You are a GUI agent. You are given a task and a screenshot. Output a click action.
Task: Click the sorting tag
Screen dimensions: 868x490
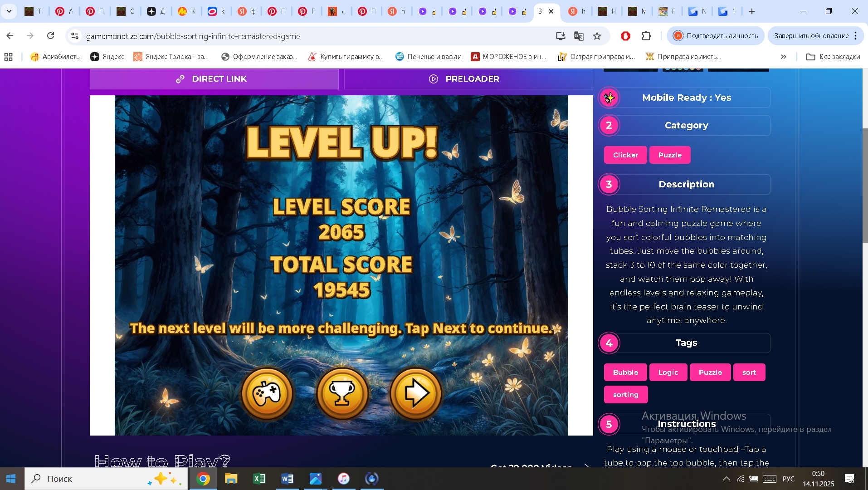click(626, 395)
